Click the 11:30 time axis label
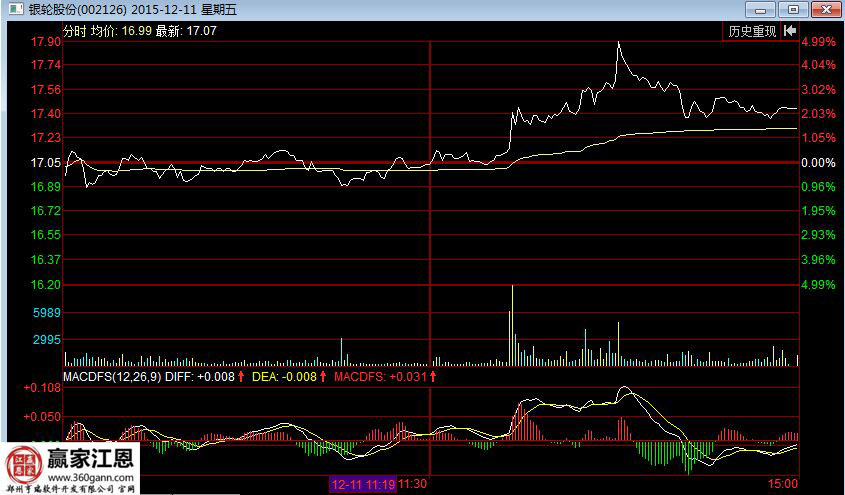Image resolution: width=845 pixels, height=495 pixels. click(413, 483)
